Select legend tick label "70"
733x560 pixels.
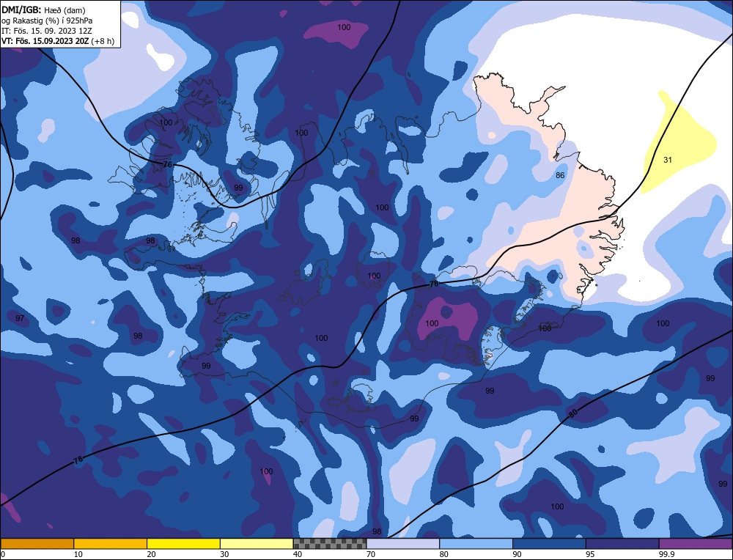point(371,554)
